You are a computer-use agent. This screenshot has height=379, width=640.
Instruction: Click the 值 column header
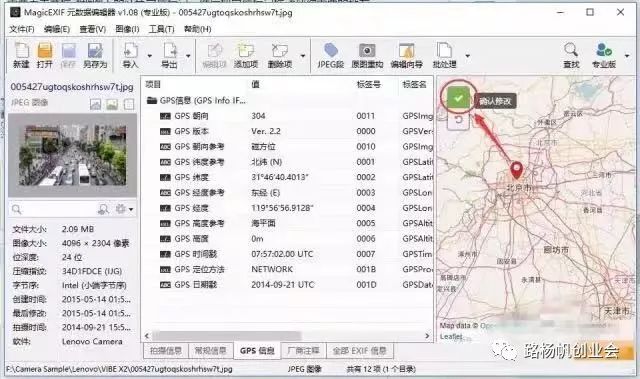pyautogui.click(x=256, y=84)
